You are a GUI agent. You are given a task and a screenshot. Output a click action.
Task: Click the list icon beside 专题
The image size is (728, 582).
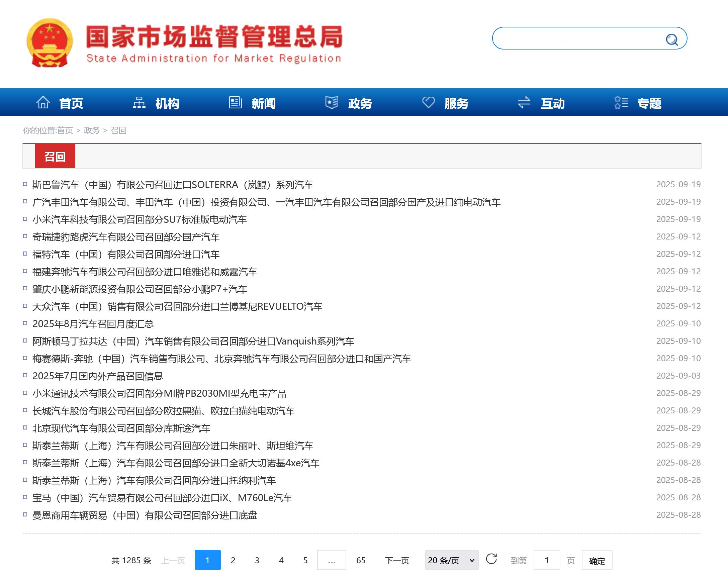pos(621,102)
